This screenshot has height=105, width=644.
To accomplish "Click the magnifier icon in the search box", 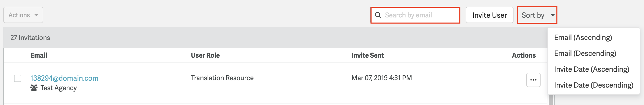I will pos(378,15).
